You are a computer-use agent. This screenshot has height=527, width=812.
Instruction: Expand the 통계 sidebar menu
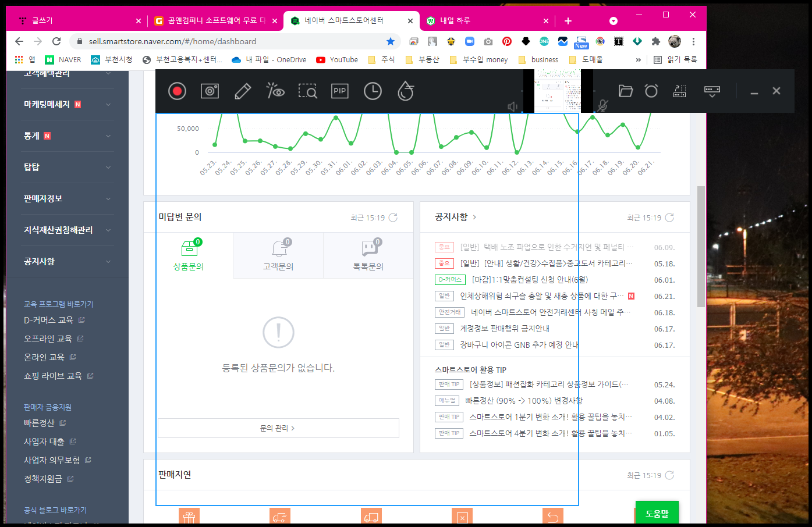click(68, 136)
